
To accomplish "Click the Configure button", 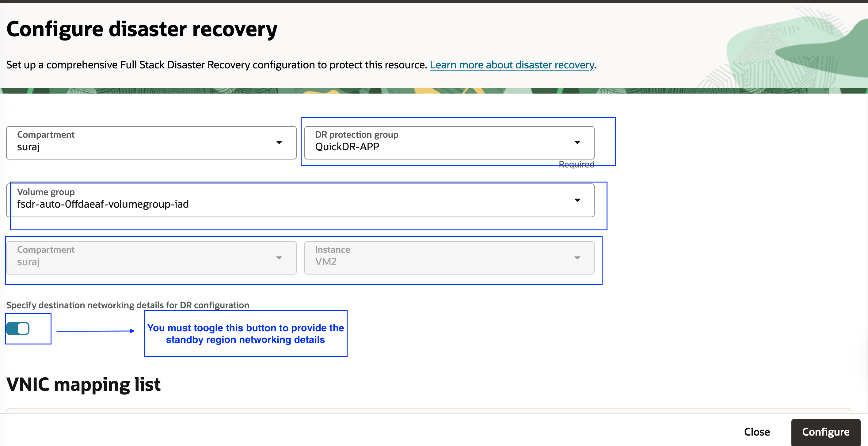I will coord(825,432).
